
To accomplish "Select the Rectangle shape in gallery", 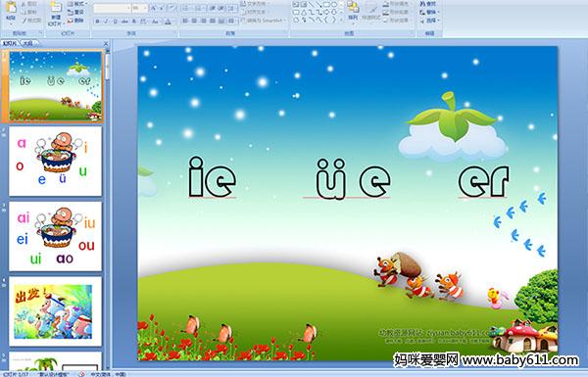I will pyautogui.click(x=326, y=4).
